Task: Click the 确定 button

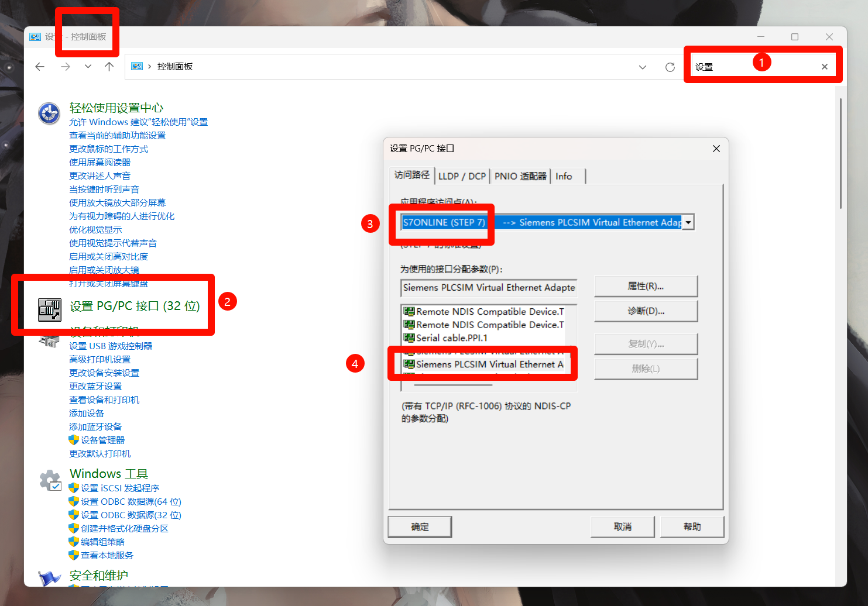Action: (420, 526)
